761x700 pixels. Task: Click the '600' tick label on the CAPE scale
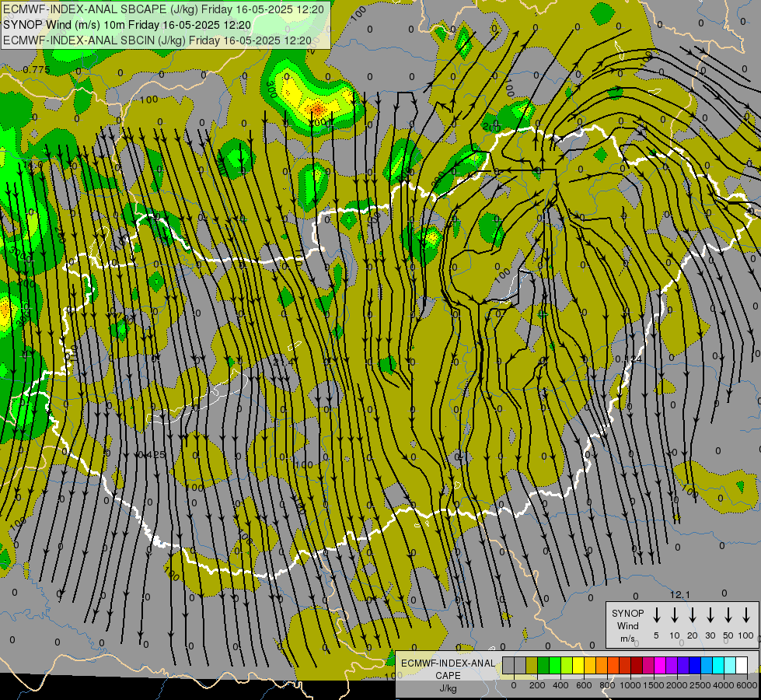[584, 685]
